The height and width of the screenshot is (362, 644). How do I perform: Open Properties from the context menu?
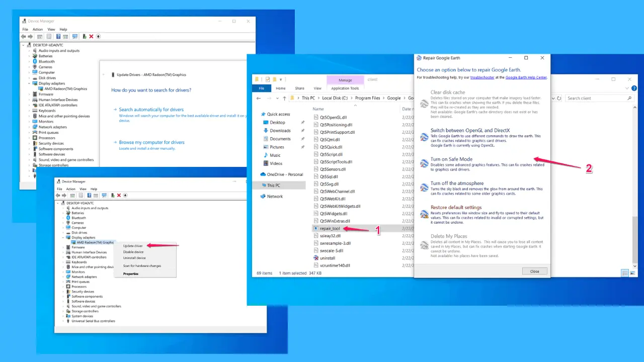[x=131, y=274]
